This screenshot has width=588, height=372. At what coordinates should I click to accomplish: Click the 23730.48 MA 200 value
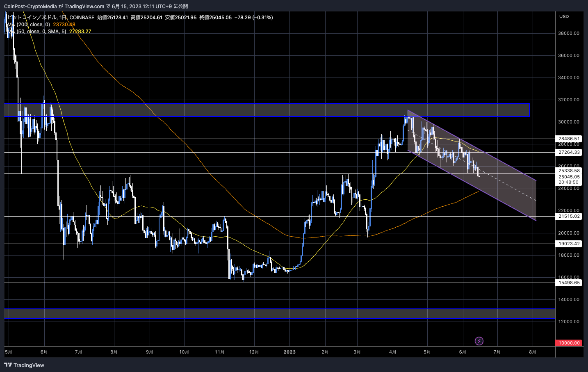(64, 25)
